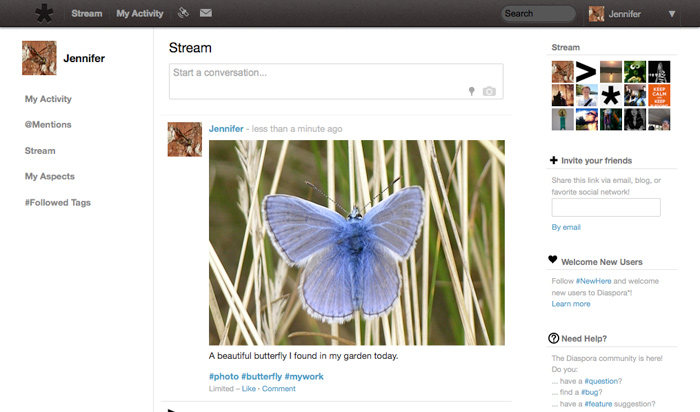
Task: Click Jennifer's avatar on the post
Action: click(x=185, y=139)
